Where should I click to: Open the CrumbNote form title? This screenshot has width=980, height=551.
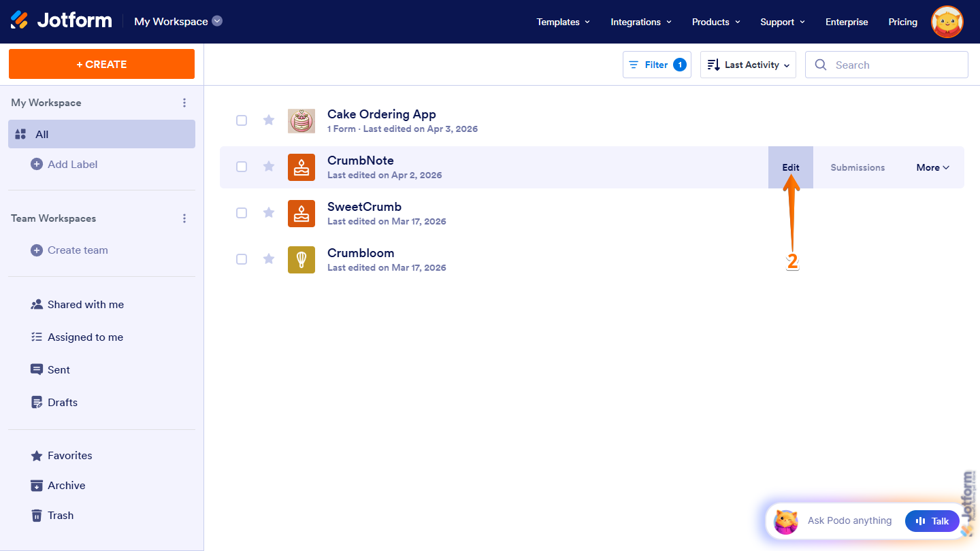361,161
